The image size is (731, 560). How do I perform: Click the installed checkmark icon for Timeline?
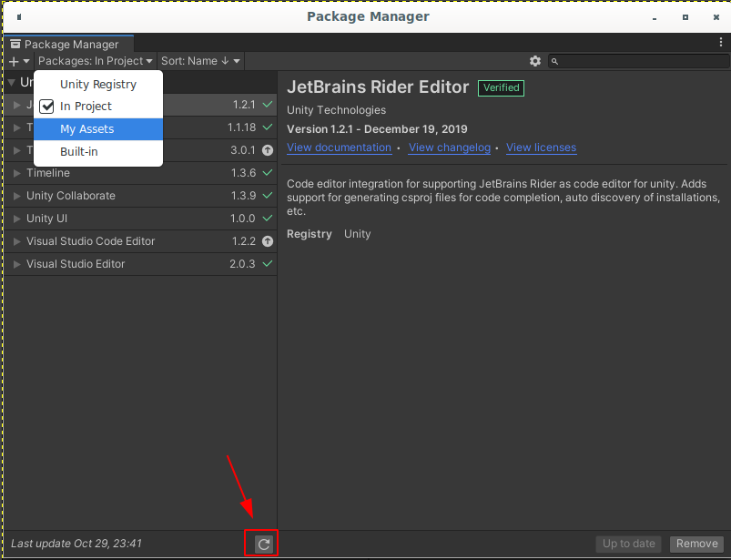pos(268,173)
